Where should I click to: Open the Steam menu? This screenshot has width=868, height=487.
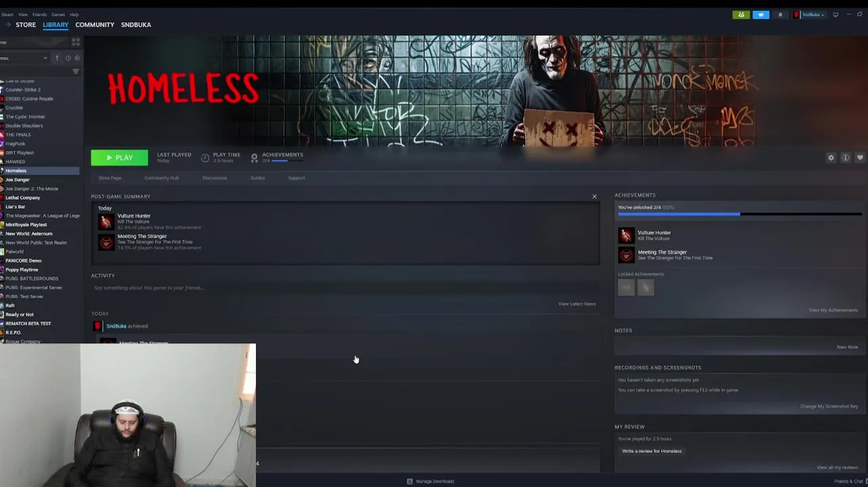(7, 14)
